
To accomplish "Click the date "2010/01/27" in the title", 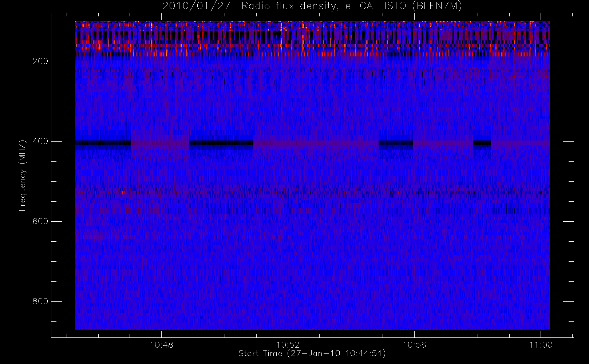I will (x=197, y=6).
